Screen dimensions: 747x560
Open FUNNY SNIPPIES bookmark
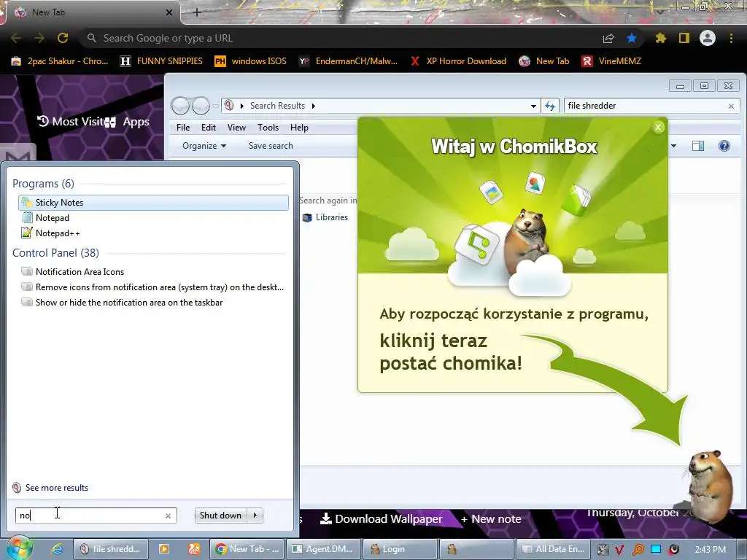(x=161, y=61)
